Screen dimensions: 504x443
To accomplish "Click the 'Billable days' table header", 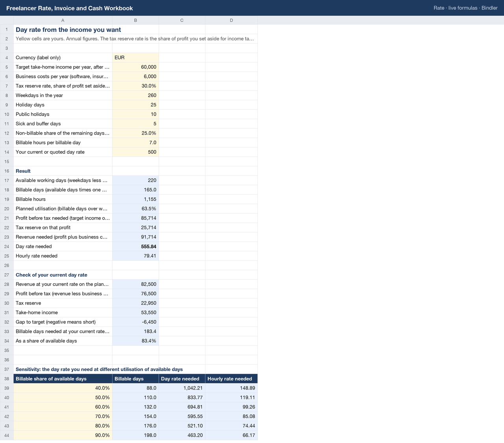I will coord(135,378).
